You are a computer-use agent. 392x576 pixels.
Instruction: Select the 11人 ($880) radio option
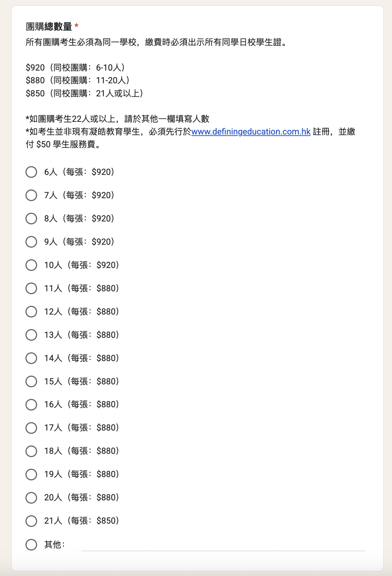coord(31,288)
